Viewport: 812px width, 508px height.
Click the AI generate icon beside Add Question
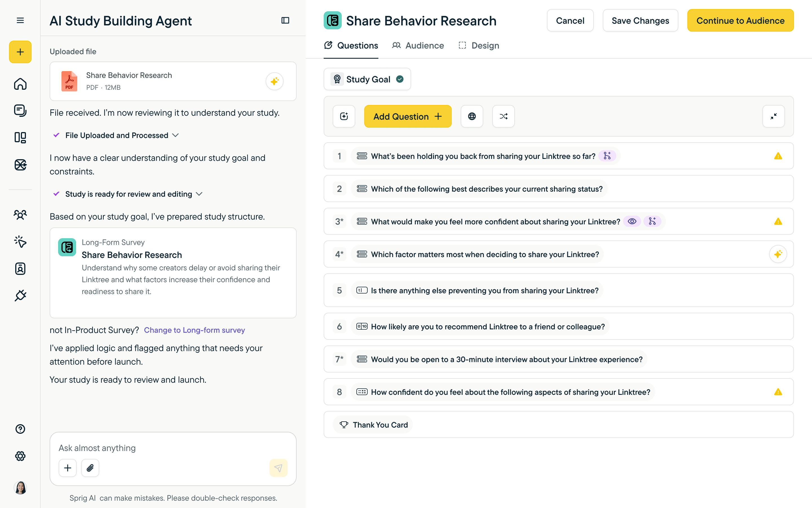pyautogui.click(x=344, y=116)
